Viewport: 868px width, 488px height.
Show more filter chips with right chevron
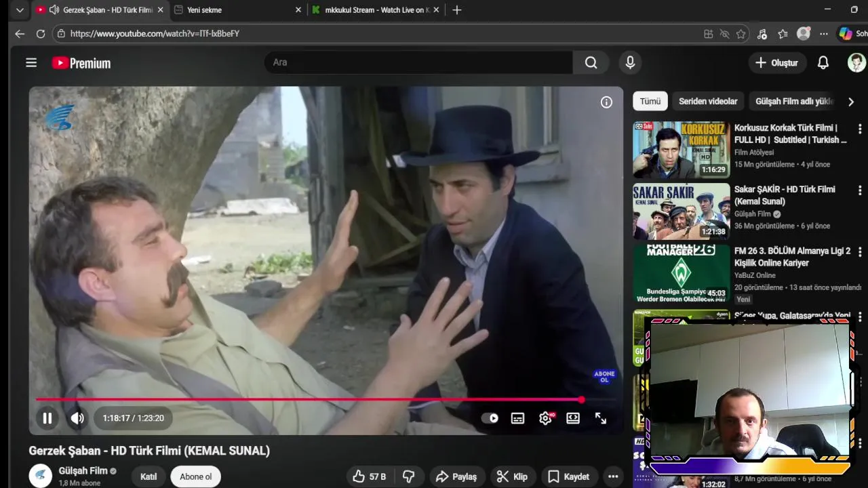[851, 101]
